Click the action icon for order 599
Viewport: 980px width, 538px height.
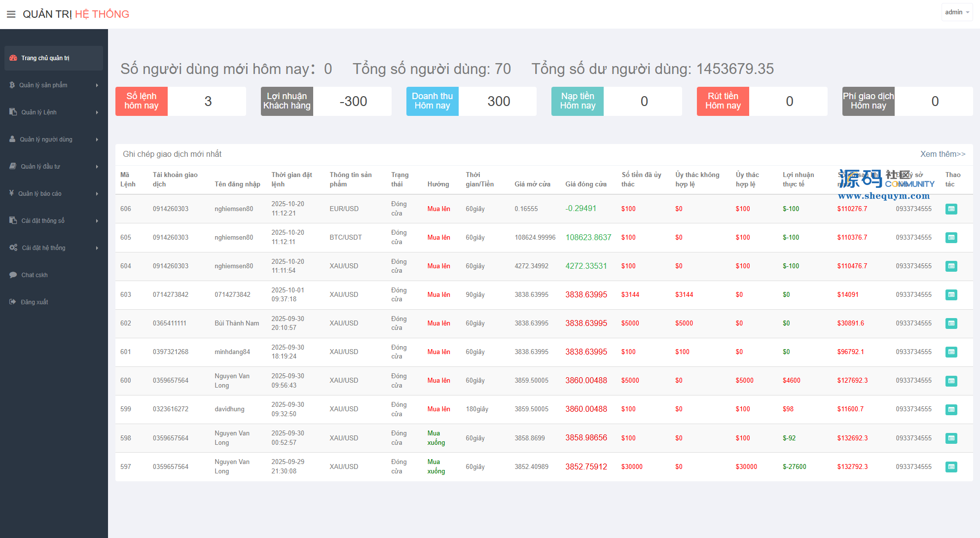pos(951,409)
